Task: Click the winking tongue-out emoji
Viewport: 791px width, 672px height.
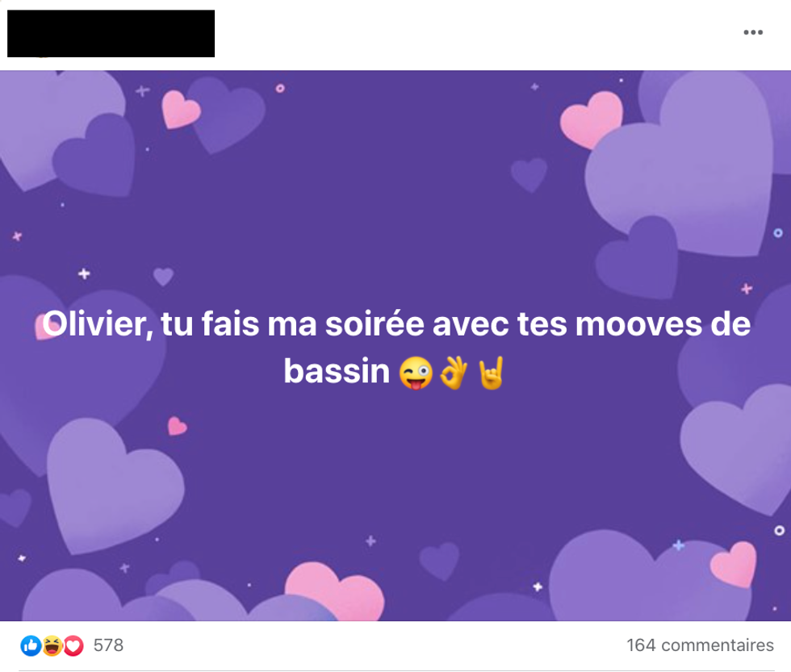Action: [416, 373]
